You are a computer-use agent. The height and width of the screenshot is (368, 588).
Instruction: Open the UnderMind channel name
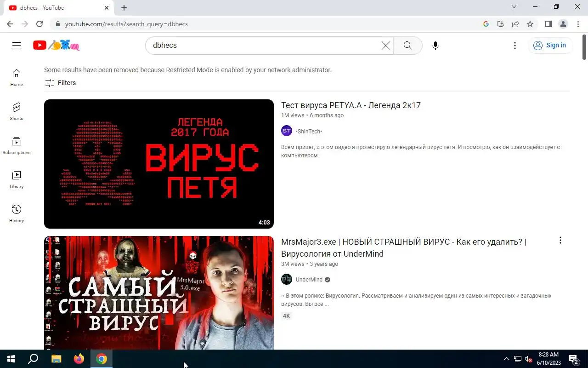click(x=309, y=280)
